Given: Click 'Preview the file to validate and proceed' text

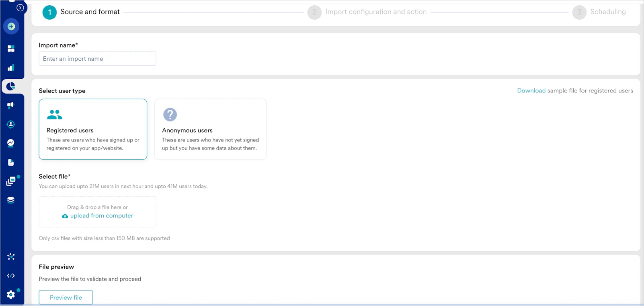Looking at the screenshot, I should (90, 279).
